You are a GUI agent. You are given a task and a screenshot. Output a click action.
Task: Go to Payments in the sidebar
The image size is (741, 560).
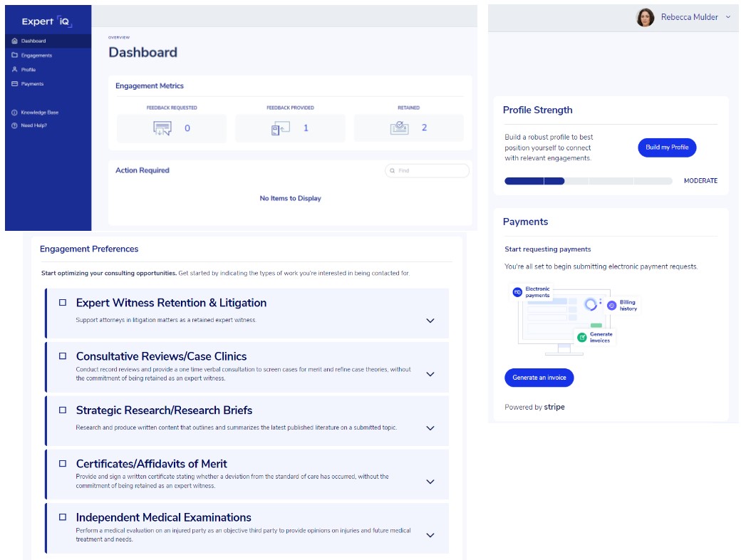[32, 83]
